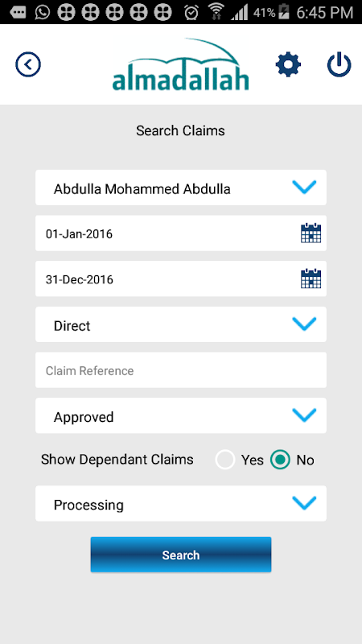Open settings via the gear icon
The image size is (362, 644).
pos(288,64)
